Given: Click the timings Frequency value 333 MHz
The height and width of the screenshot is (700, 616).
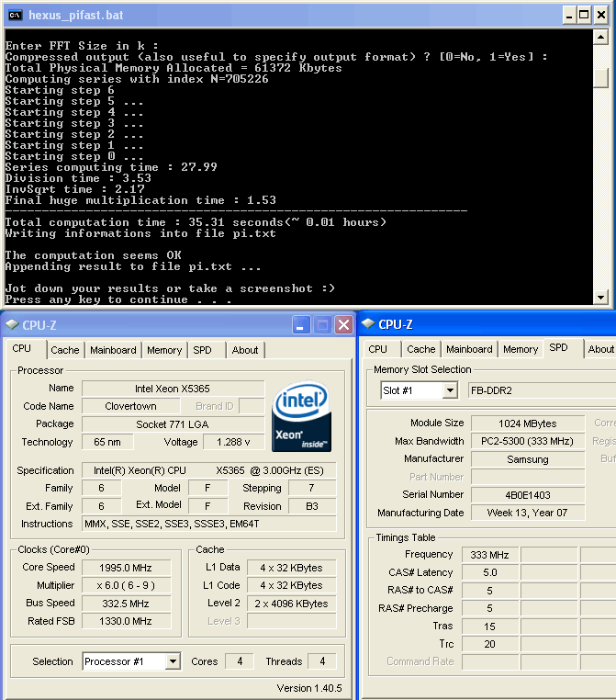Looking at the screenshot, I should [x=489, y=555].
